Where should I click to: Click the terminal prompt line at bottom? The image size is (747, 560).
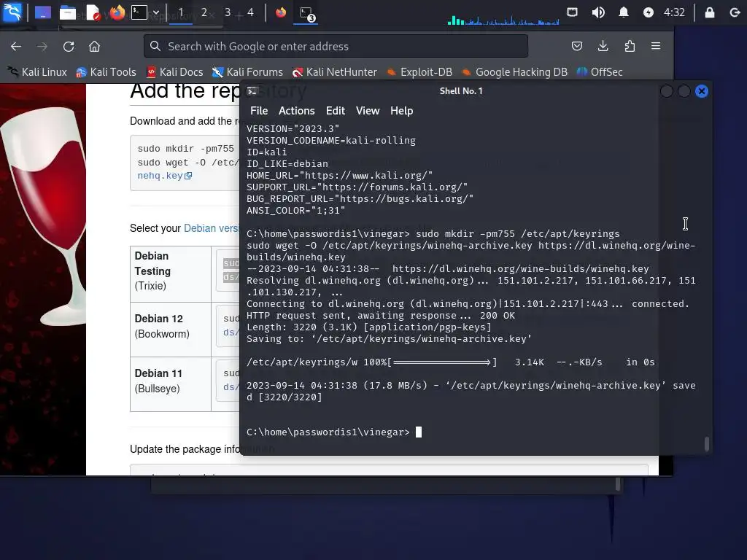(333, 432)
